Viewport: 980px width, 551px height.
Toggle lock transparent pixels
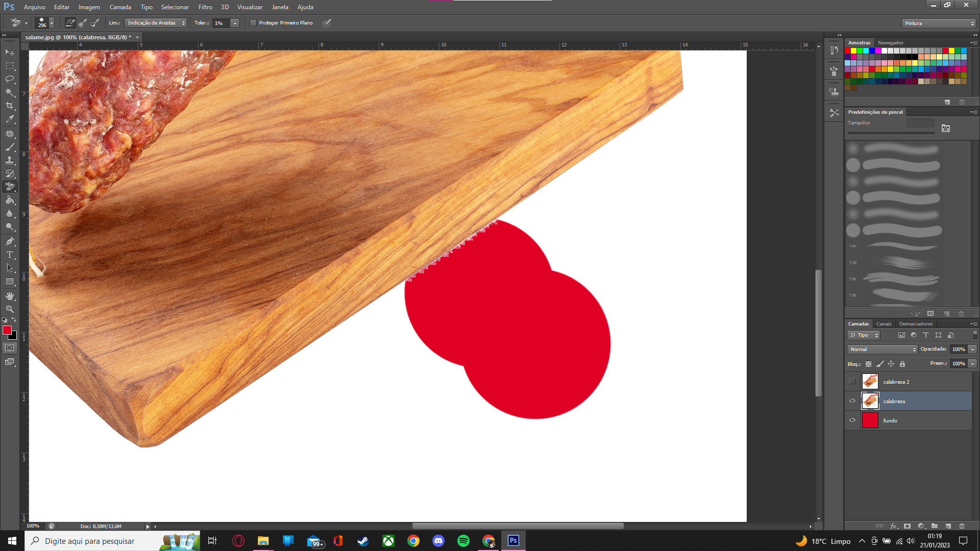868,364
